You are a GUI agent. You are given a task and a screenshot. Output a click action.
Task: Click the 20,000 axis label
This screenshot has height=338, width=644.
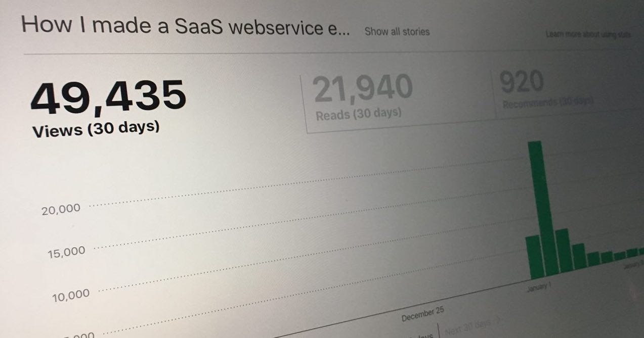tap(61, 209)
